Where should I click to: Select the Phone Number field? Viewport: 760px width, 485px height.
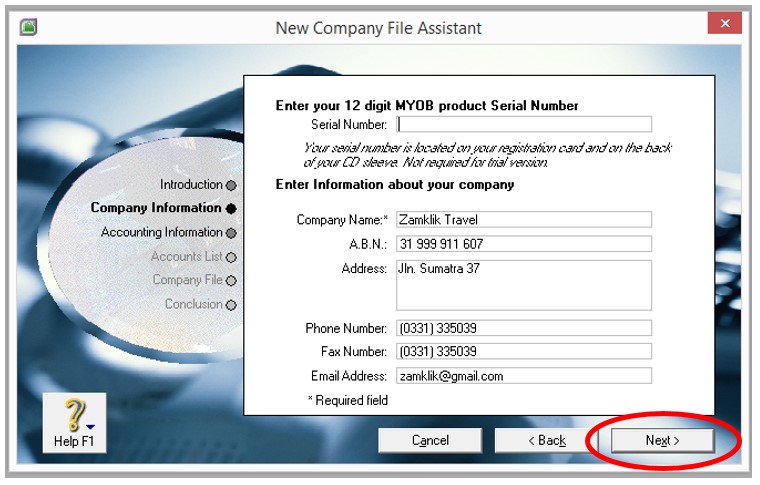point(524,328)
